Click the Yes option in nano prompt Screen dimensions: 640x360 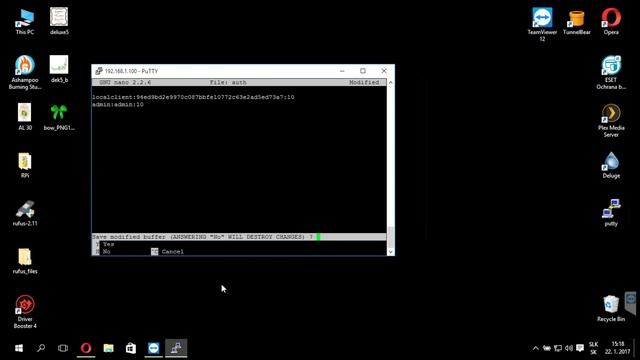coord(109,244)
